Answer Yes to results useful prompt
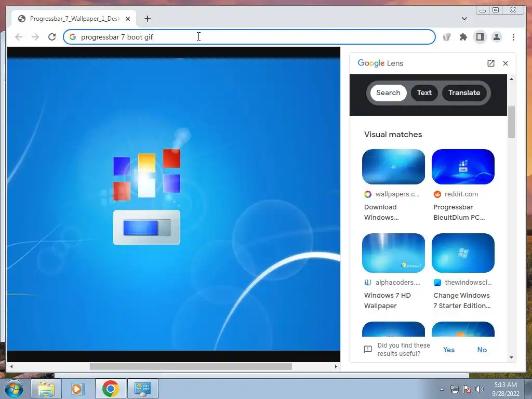The image size is (532, 399). 448,350
